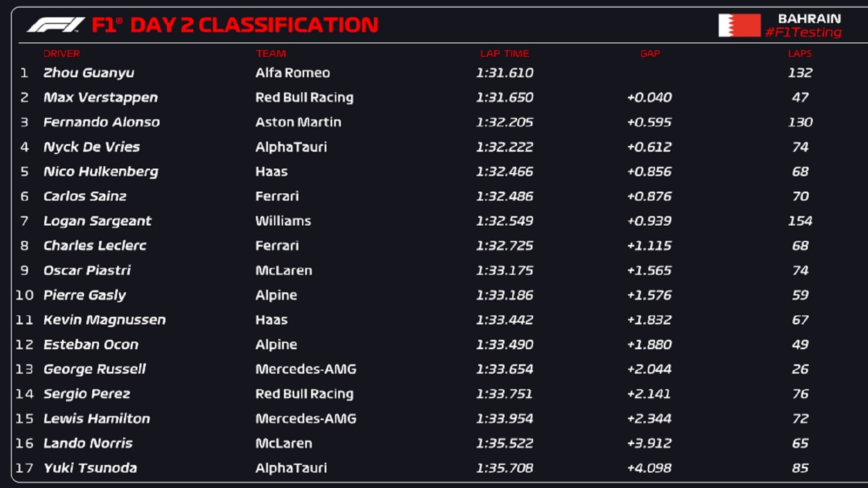This screenshot has height=488, width=868.
Task: Click on Max Verstappen's name
Action: [x=101, y=97]
